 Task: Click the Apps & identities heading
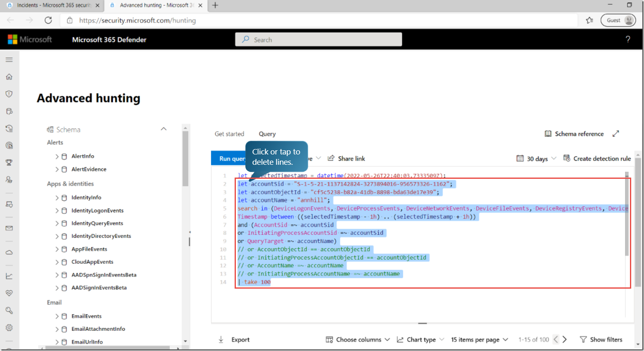tap(70, 184)
